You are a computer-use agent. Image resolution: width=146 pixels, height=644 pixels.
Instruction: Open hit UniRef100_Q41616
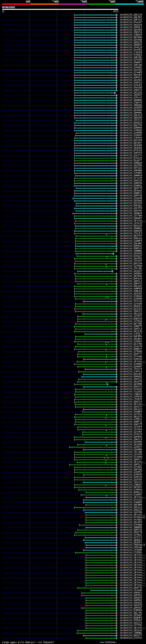[x=131, y=25]
